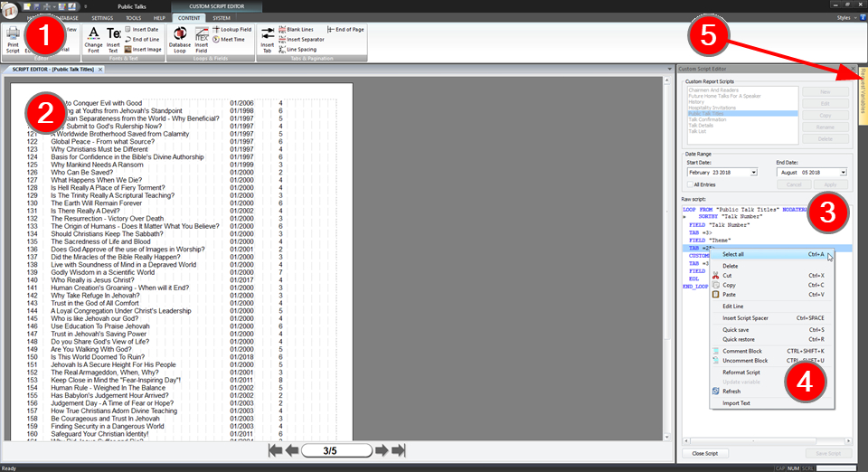Switch to the SETTINGS ribbon tab

(102, 18)
